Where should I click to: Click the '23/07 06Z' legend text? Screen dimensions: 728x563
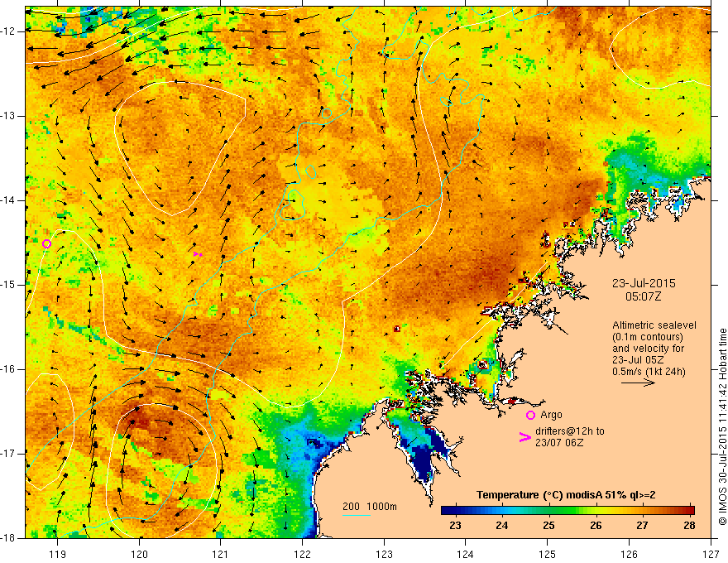click(559, 443)
